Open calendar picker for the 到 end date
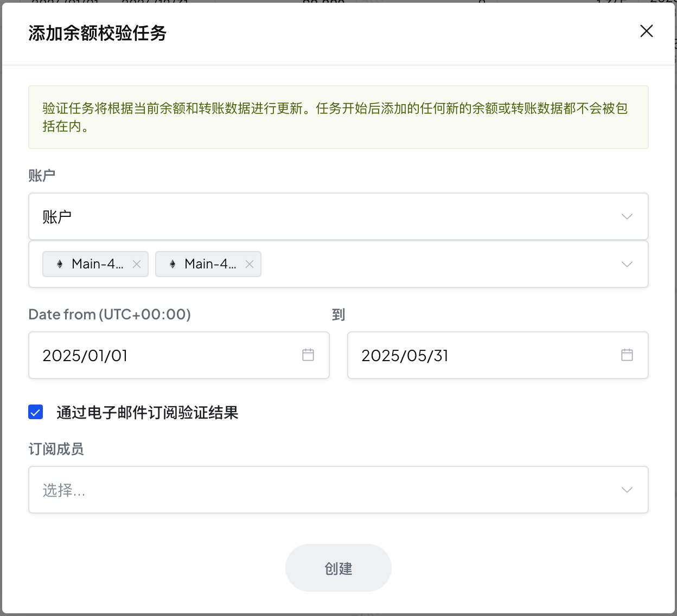This screenshot has width=677, height=616. [627, 355]
